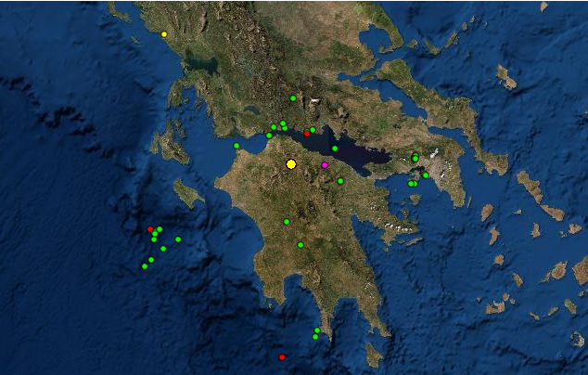The height and width of the screenshot is (375, 588).
Task: Select the green marker southeast of the magenta dot
Action: 340,180
